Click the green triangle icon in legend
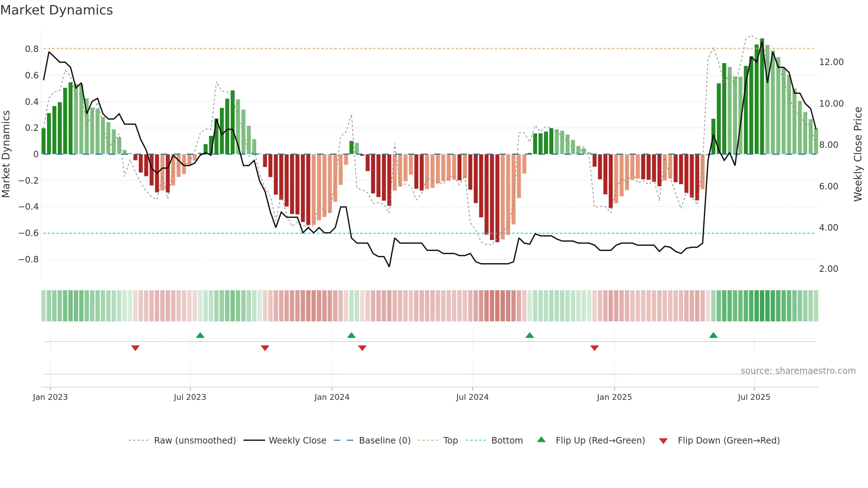This screenshot has width=868, height=488. pos(541,440)
